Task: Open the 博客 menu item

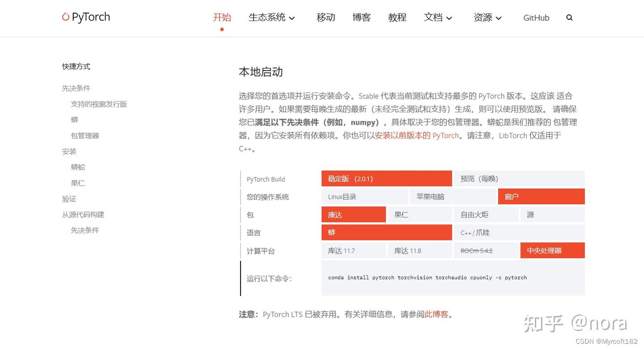Action: (361, 18)
